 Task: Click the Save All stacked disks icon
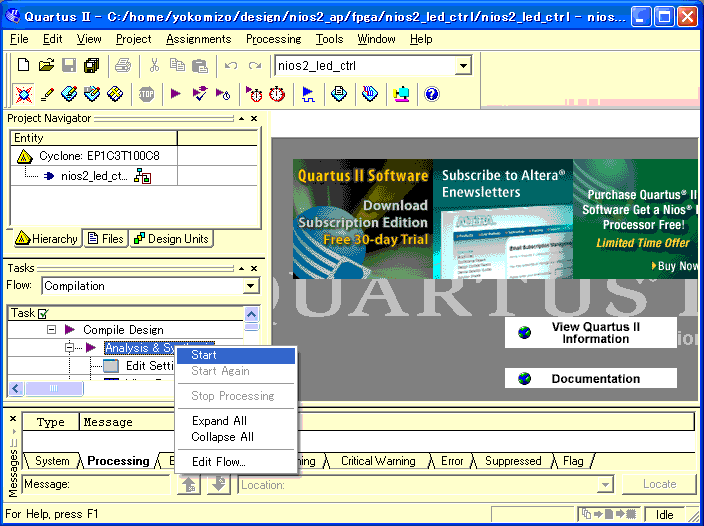[92, 66]
